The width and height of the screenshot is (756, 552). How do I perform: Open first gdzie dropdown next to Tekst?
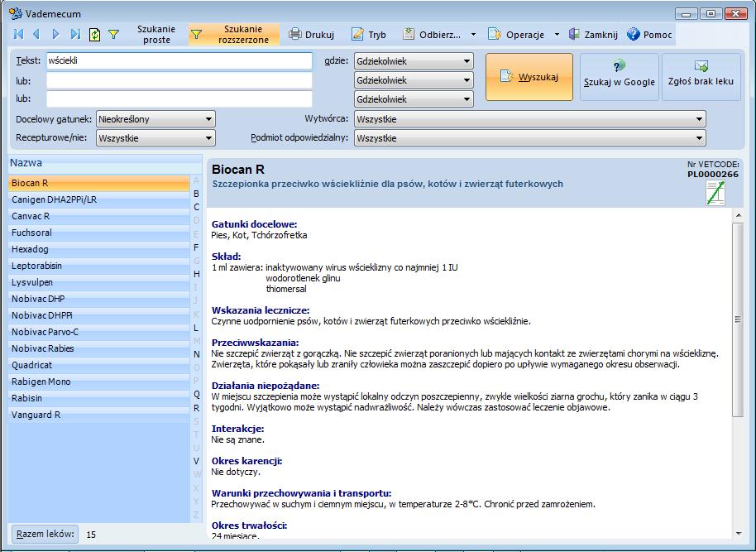tap(414, 61)
